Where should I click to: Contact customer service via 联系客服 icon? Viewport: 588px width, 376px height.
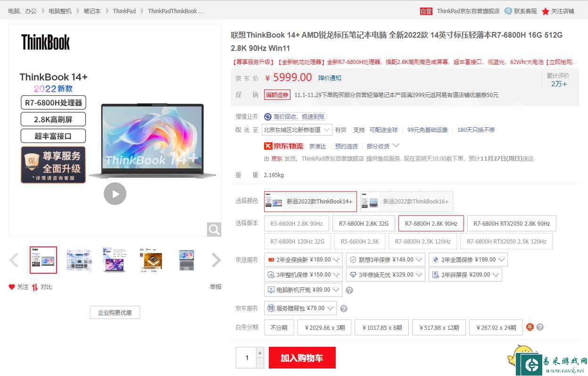(x=508, y=11)
